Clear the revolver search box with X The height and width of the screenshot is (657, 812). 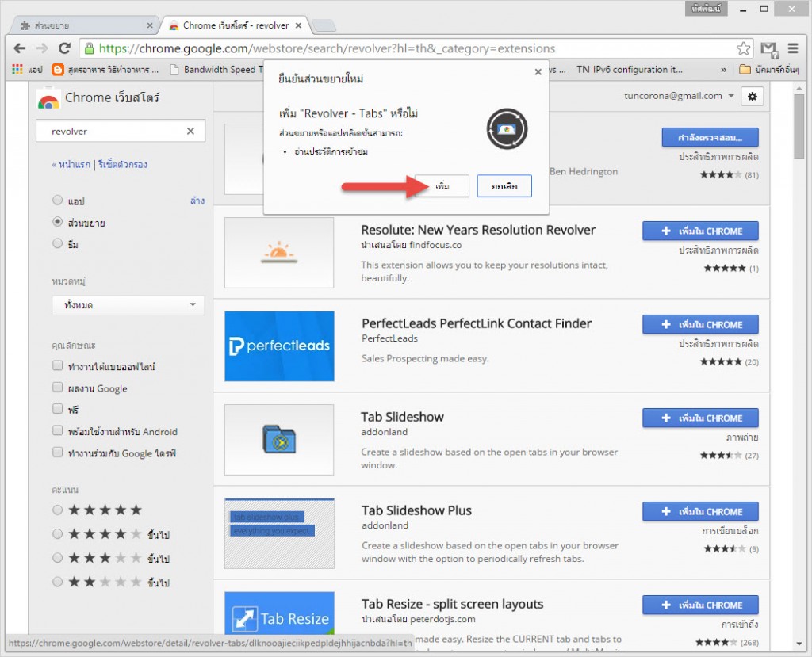tap(190, 132)
